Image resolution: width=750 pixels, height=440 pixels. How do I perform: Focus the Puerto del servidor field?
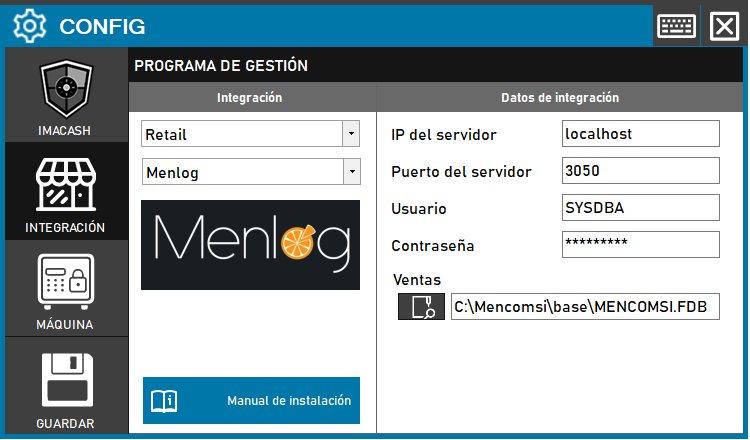pyautogui.click(x=640, y=171)
